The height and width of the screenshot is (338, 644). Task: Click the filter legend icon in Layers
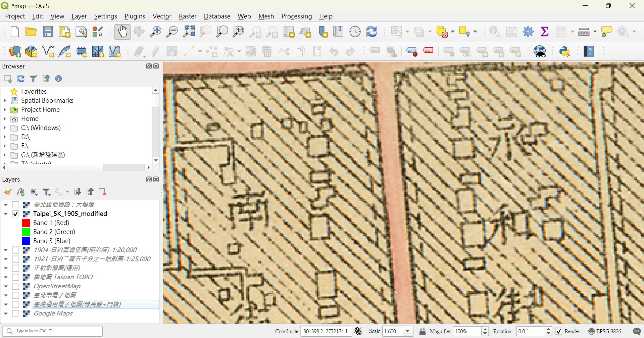point(47,192)
